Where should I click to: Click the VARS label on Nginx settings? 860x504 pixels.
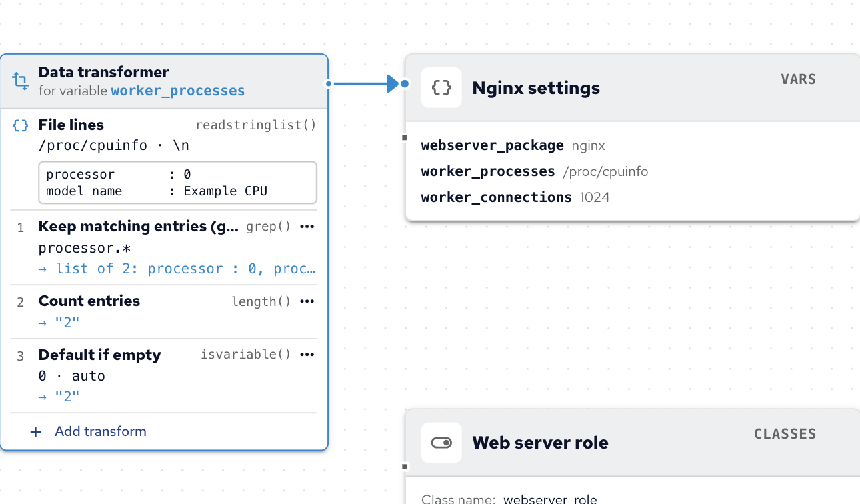tap(799, 79)
